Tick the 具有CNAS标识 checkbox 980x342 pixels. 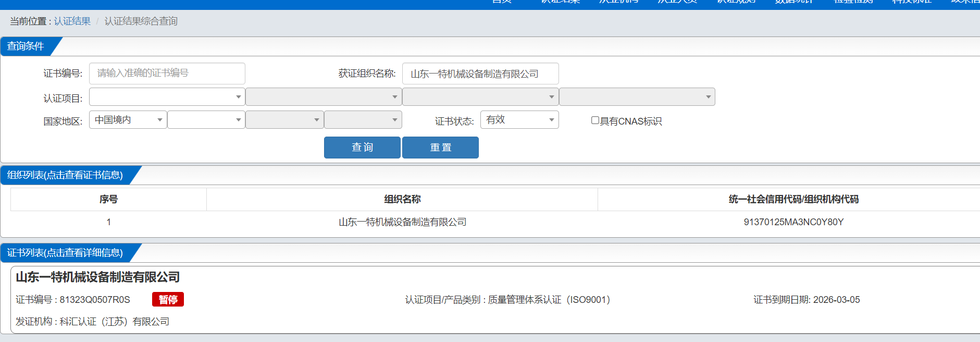pos(595,120)
